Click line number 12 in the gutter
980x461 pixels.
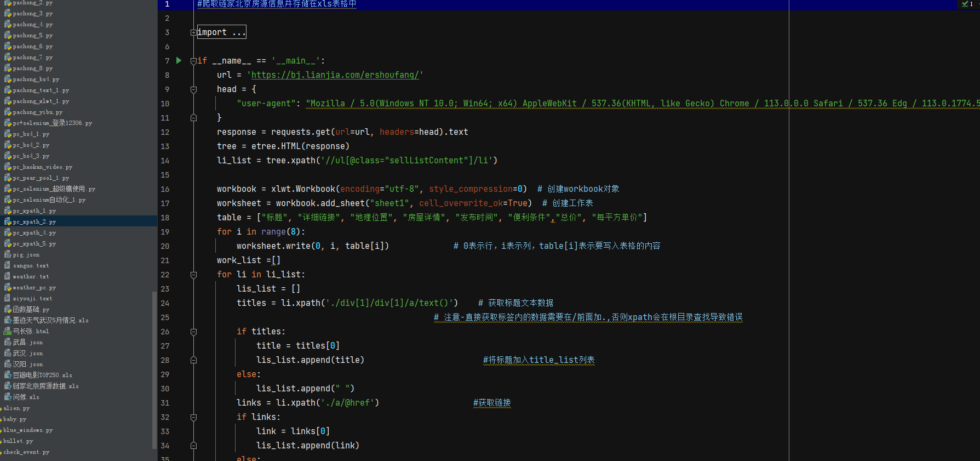tap(165, 132)
